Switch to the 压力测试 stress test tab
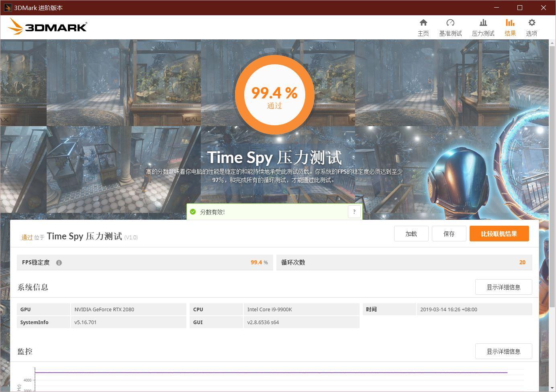Screen dimensions: 556x392 click(483, 28)
